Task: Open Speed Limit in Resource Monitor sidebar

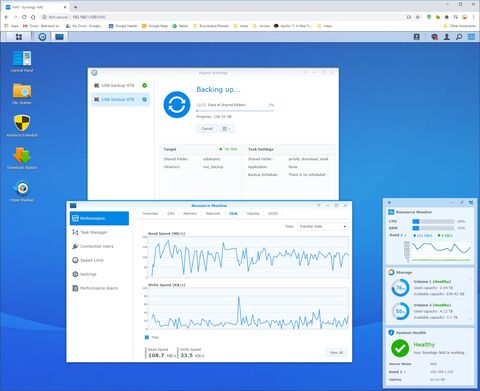Action: pos(99,260)
